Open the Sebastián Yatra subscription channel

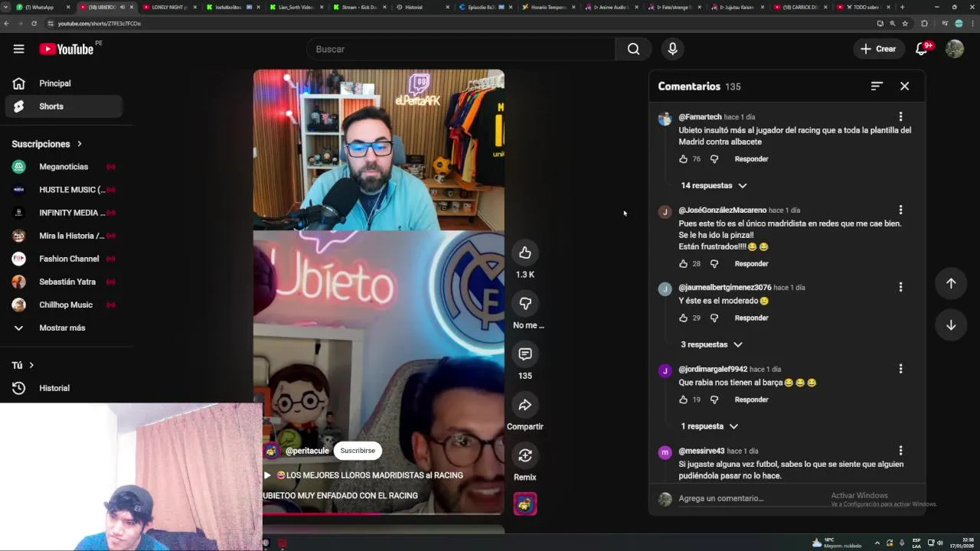pyautogui.click(x=64, y=282)
